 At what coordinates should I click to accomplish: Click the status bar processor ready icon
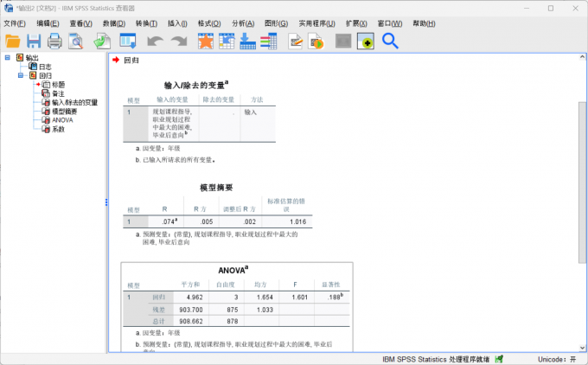499,359
